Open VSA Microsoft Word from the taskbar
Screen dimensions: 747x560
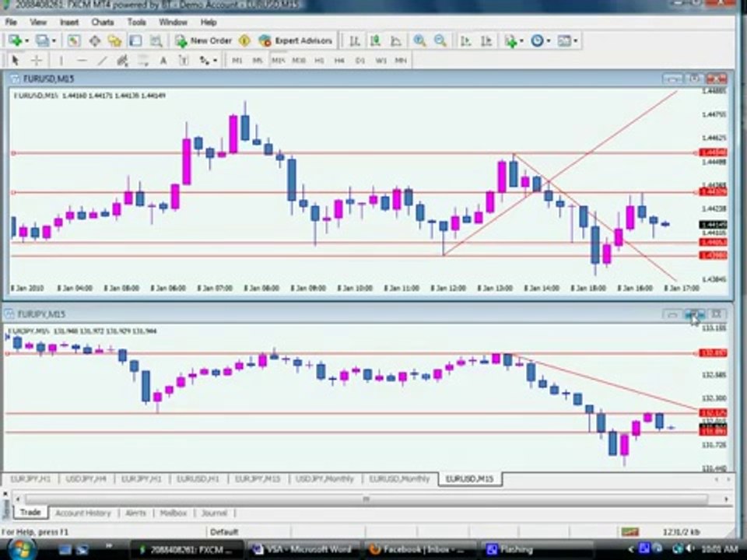[x=303, y=550]
